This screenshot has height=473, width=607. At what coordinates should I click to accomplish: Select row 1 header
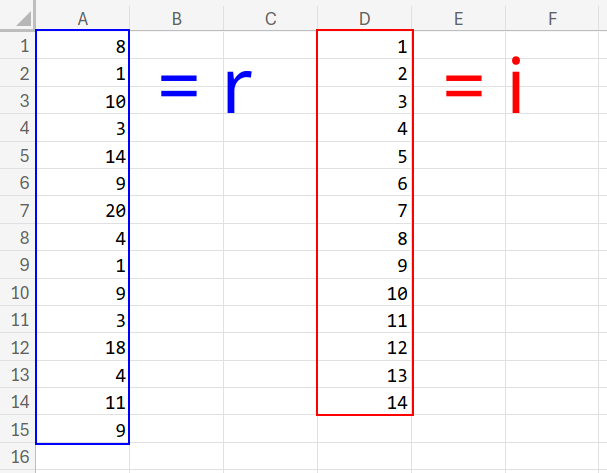point(17,45)
